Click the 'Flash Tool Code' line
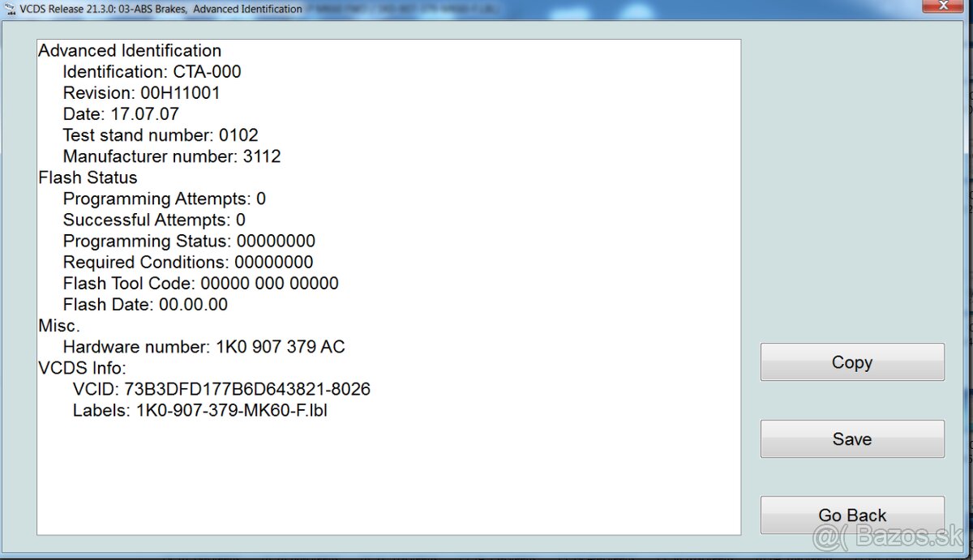The image size is (973, 560). pyautogui.click(x=200, y=283)
